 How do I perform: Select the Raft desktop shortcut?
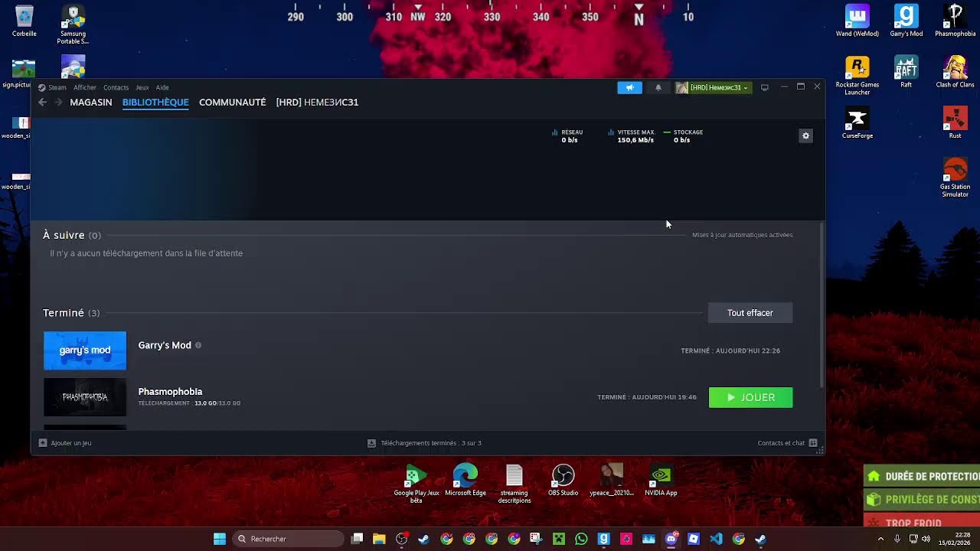tap(906, 72)
